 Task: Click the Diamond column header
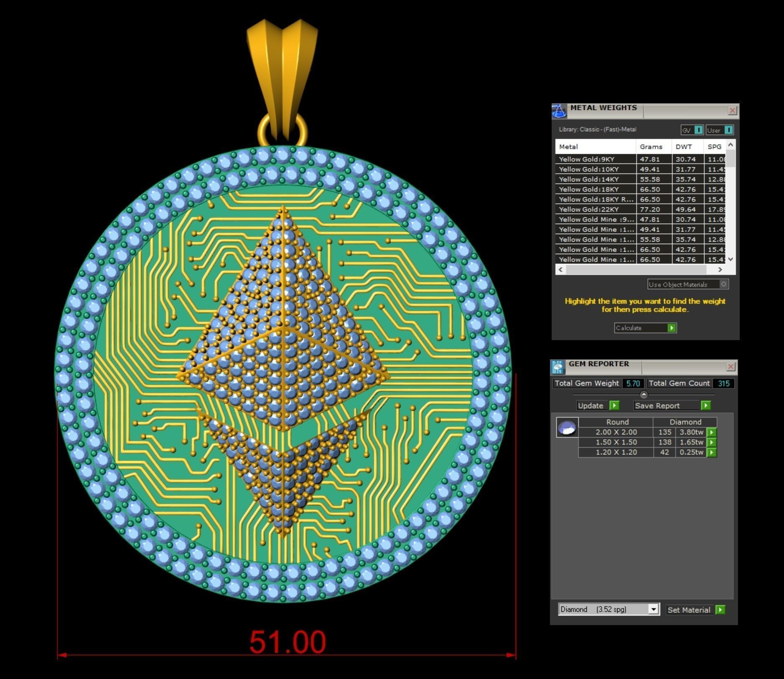pos(685,422)
